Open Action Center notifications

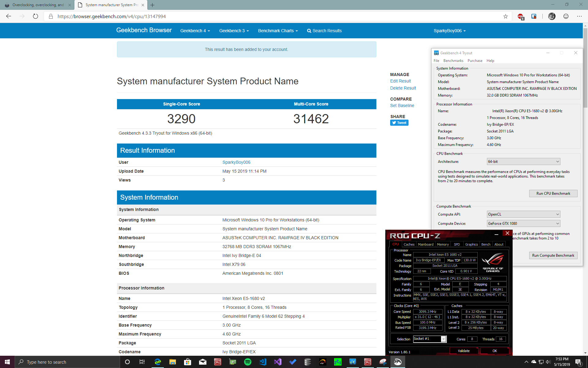point(579,362)
